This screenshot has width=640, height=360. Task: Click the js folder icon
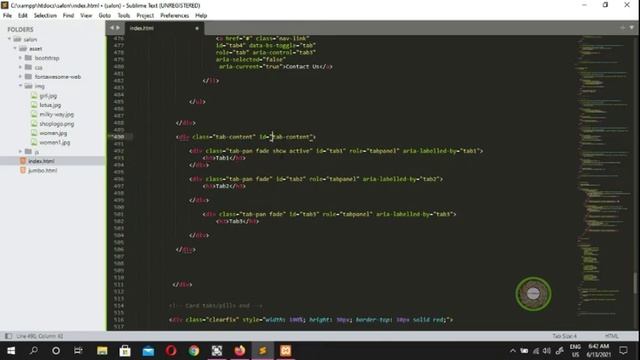pyautogui.click(x=28, y=151)
